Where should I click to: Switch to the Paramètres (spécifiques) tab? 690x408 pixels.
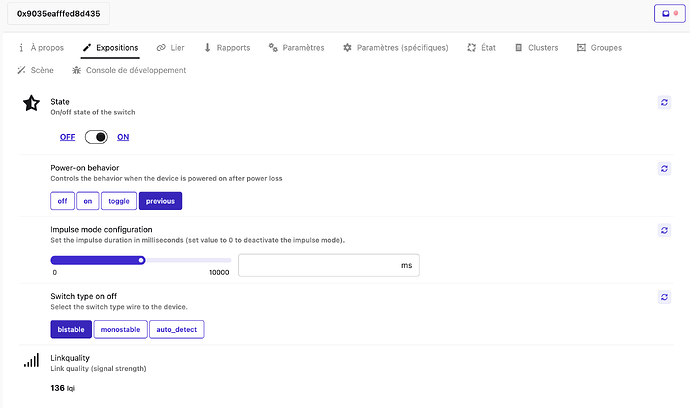tap(395, 47)
